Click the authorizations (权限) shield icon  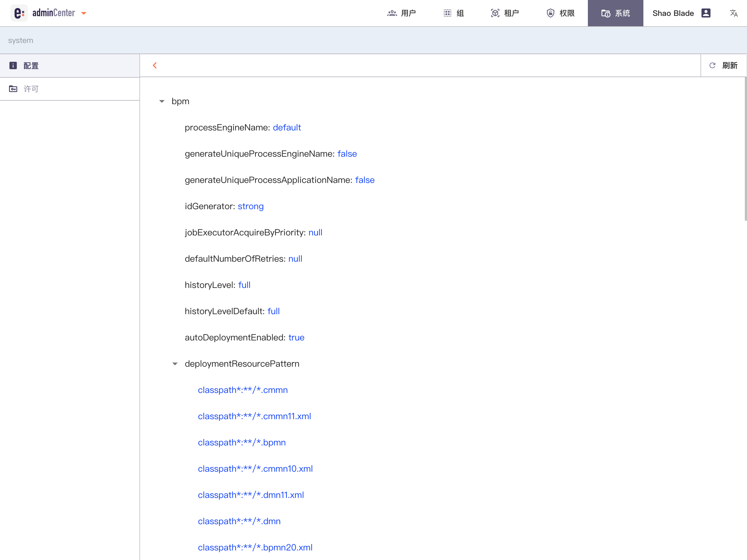pyautogui.click(x=550, y=13)
